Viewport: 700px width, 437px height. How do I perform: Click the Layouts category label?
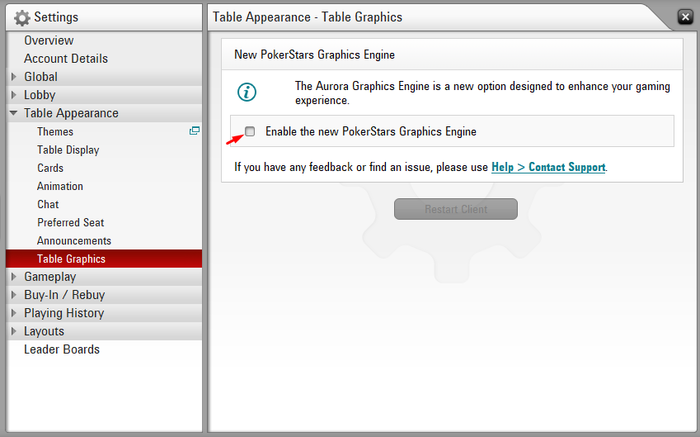coord(44,331)
